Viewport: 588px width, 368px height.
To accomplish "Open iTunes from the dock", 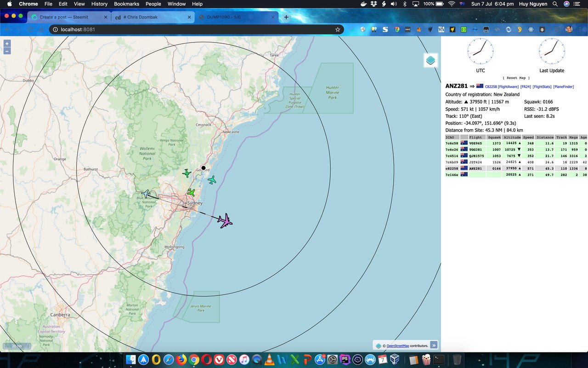I will (244, 359).
